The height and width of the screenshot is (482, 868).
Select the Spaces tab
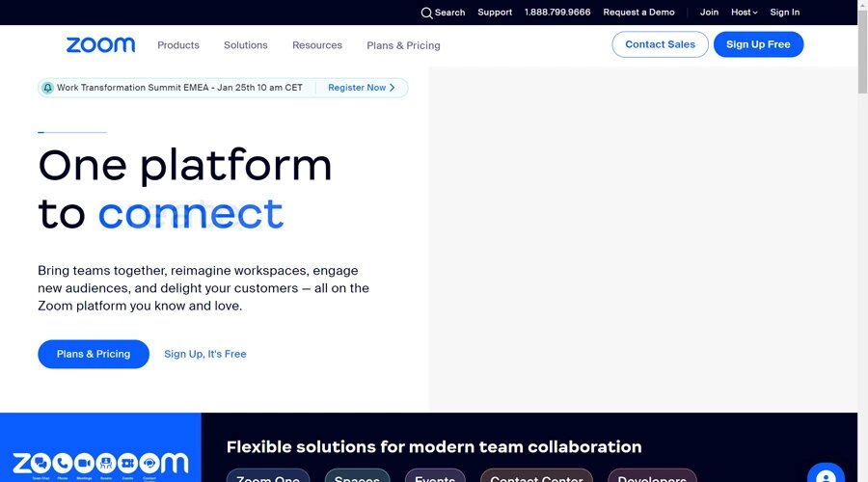(x=357, y=476)
